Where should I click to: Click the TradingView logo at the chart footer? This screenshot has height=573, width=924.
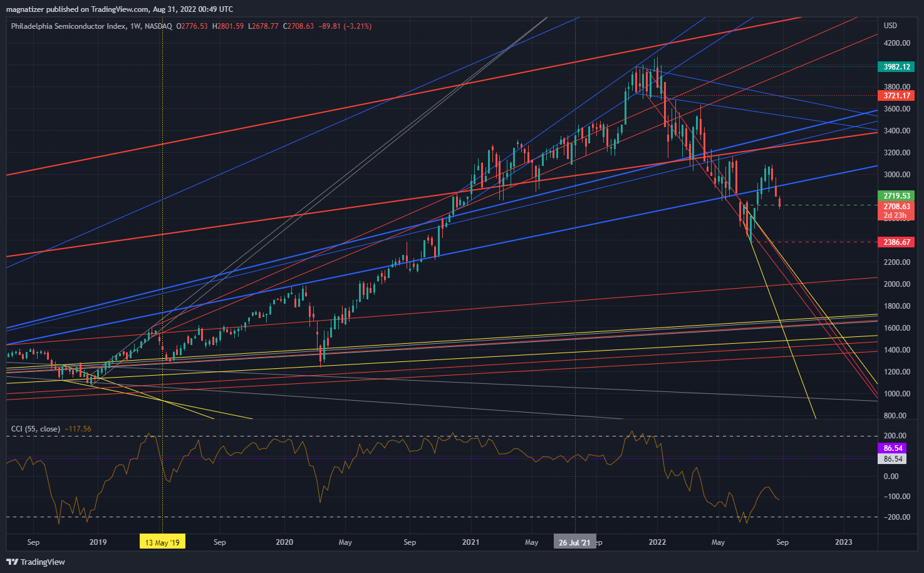[36, 562]
